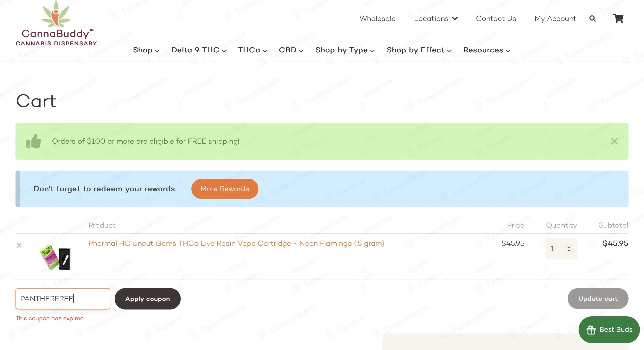Image resolution: width=644 pixels, height=350 pixels.
Task: Click the 'This coupon has expired.' message
Action: point(50,318)
